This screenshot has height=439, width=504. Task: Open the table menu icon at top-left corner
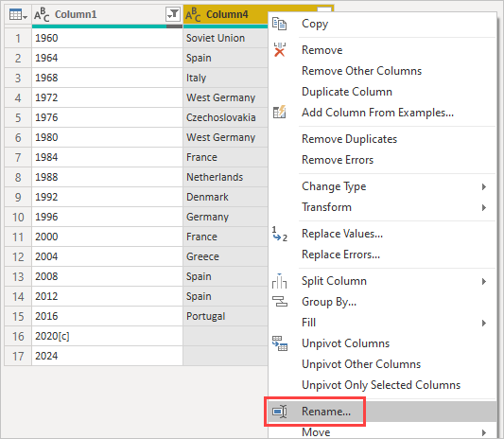[x=18, y=14]
